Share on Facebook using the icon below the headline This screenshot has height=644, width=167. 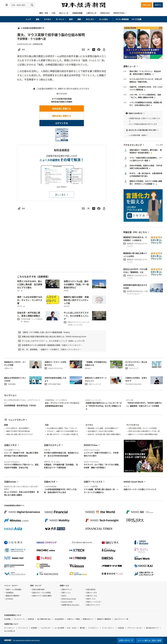99,49
